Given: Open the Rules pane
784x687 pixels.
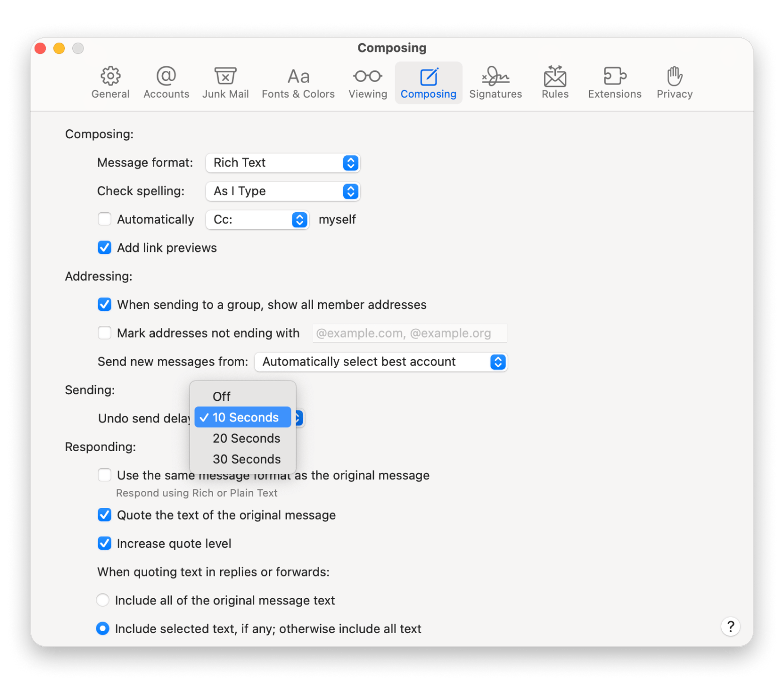Looking at the screenshot, I should (555, 83).
